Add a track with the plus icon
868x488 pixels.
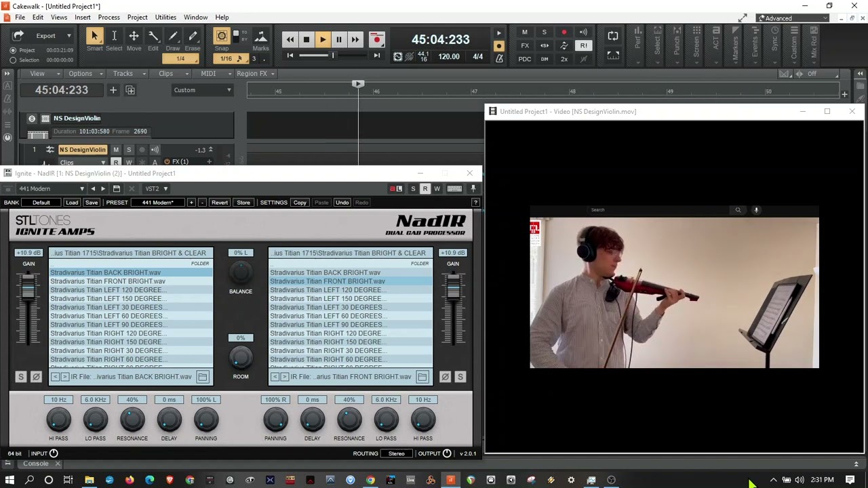point(113,90)
